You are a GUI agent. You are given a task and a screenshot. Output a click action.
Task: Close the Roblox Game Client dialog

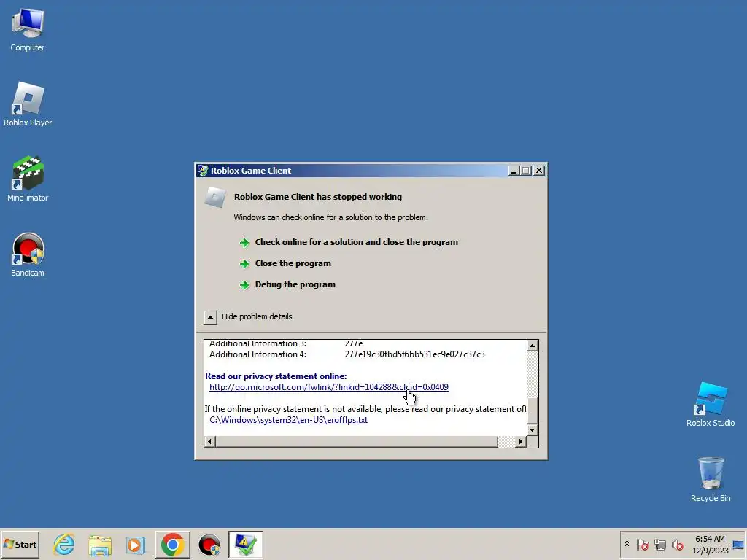point(539,171)
